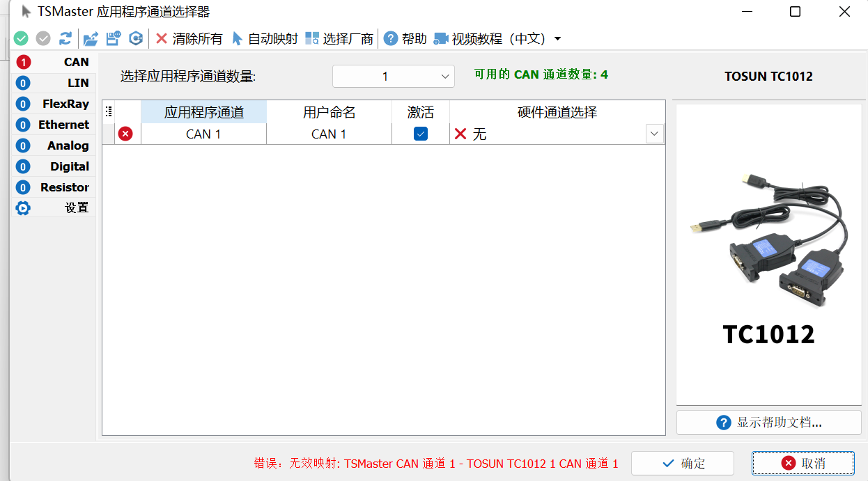The height and width of the screenshot is (481, 868).
Task: Select the CAN 1 user name cell
Action: (x=329, y=134)
